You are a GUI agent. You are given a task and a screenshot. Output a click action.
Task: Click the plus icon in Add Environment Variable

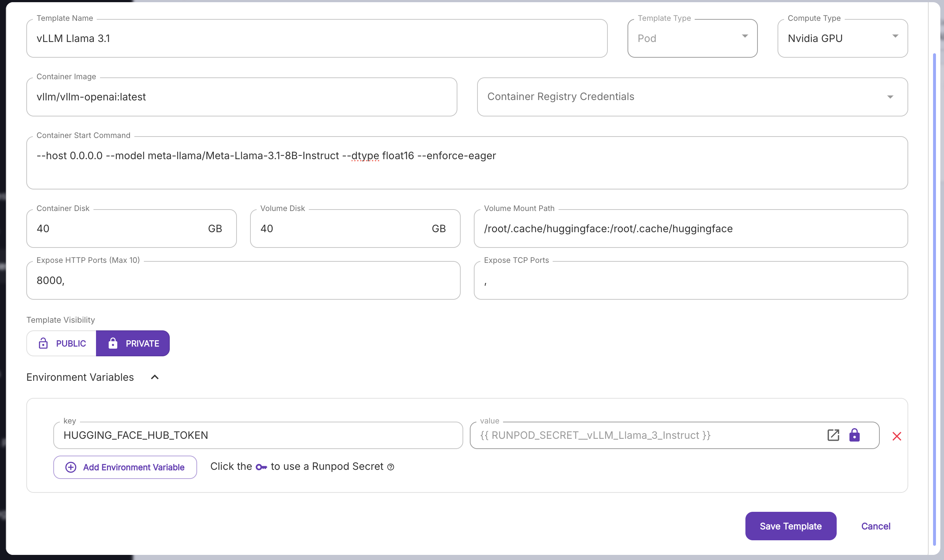tap(70, 467)
